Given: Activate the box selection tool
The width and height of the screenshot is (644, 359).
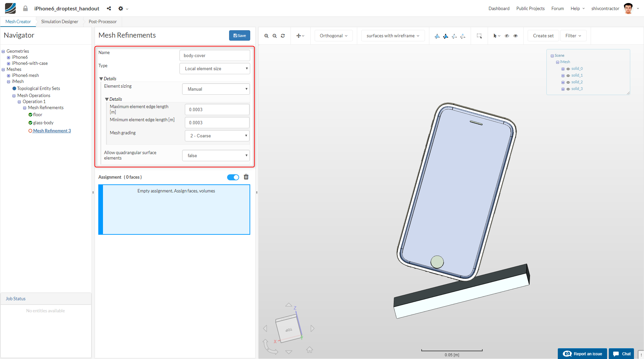Looking at the screenshot, I should (479, 36).
